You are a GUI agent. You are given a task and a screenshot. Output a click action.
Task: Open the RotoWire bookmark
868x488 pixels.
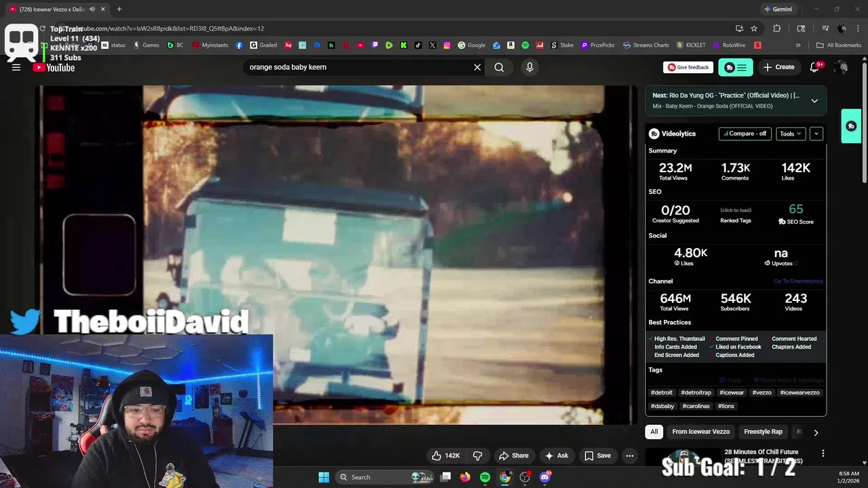(729, 45)
